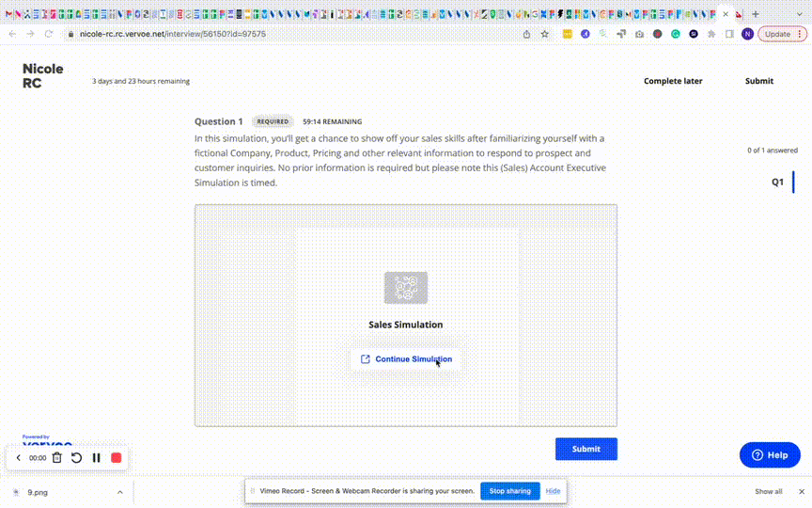Open the downloaded 9.png file
This screenshot has height=508, width=812.
pyautogui.click(x=38, y=492)
